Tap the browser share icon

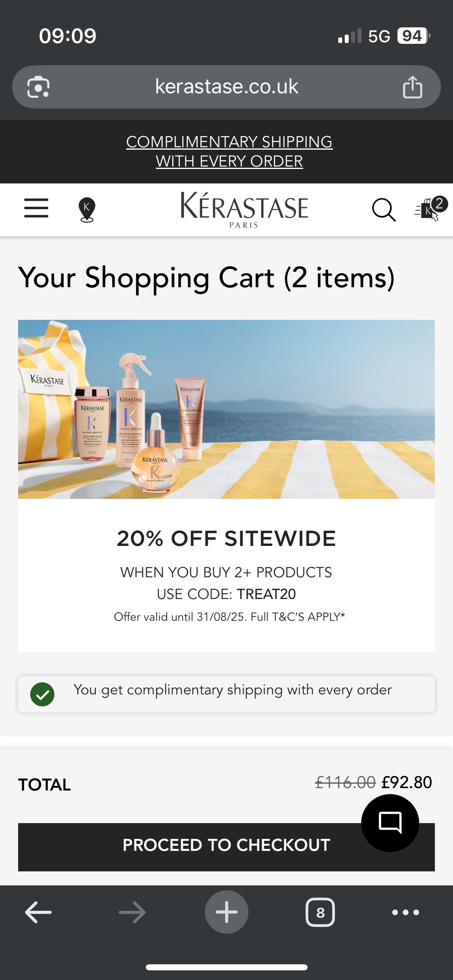(x=412, y=87)
